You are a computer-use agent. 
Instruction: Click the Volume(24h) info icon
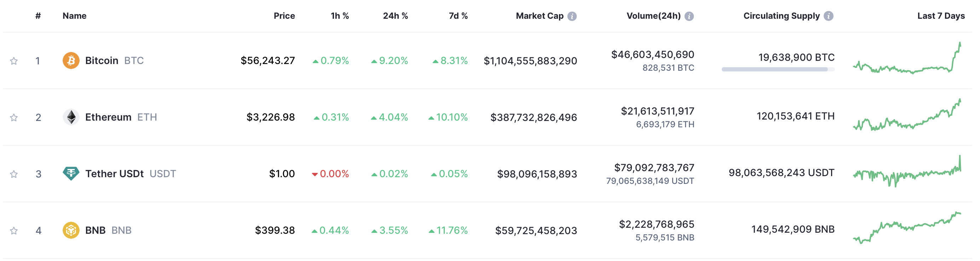tap(689, 16)
